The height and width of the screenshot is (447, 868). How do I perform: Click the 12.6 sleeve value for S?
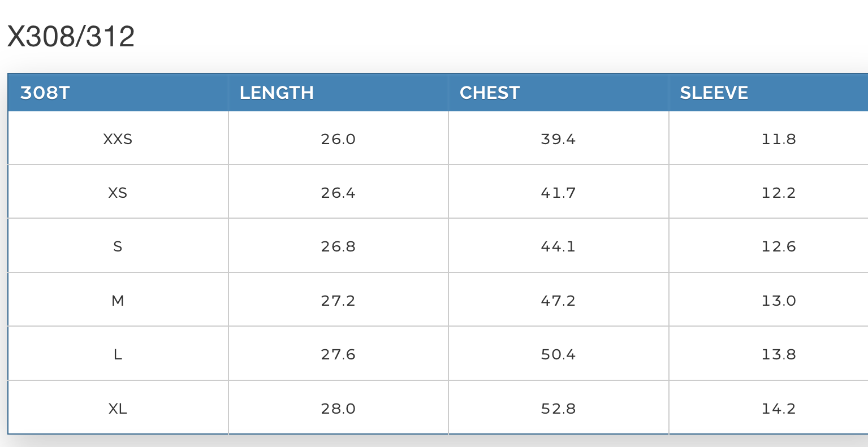pyautogui.click(x=779, y=246)
